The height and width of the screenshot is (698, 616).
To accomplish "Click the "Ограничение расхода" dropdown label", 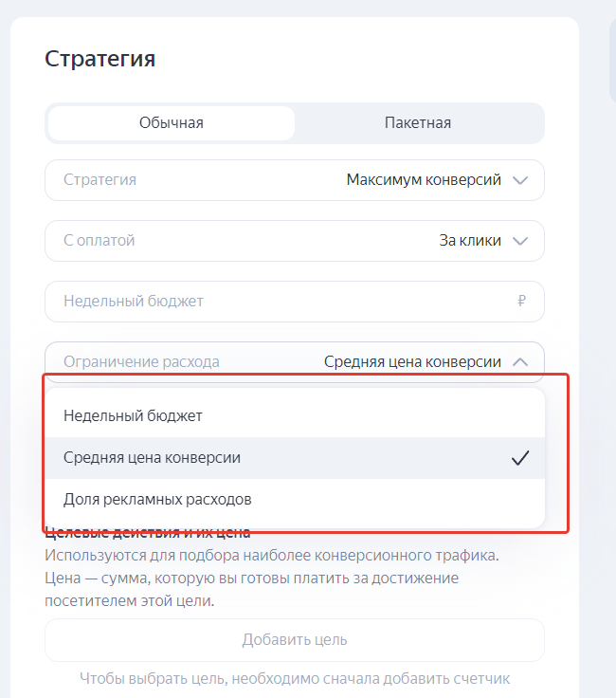I will coord(141,361).
